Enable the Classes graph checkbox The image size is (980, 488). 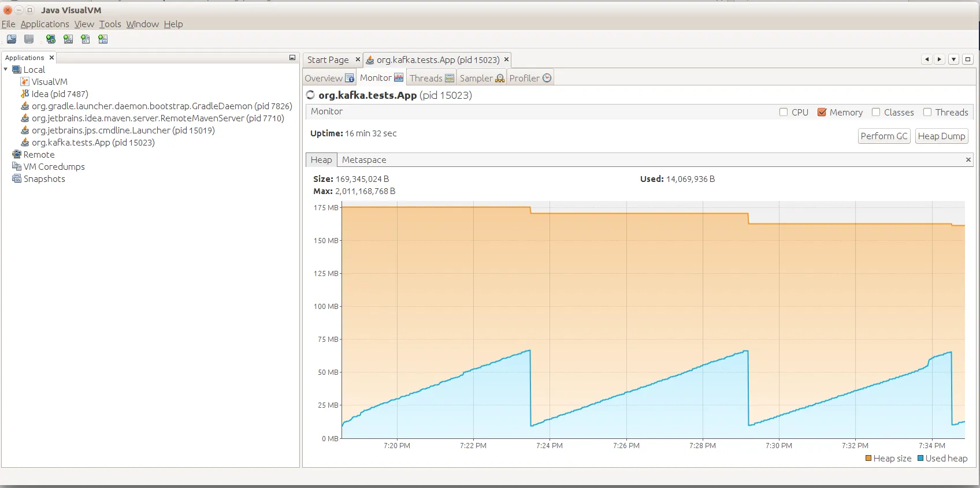click(876, 112)
